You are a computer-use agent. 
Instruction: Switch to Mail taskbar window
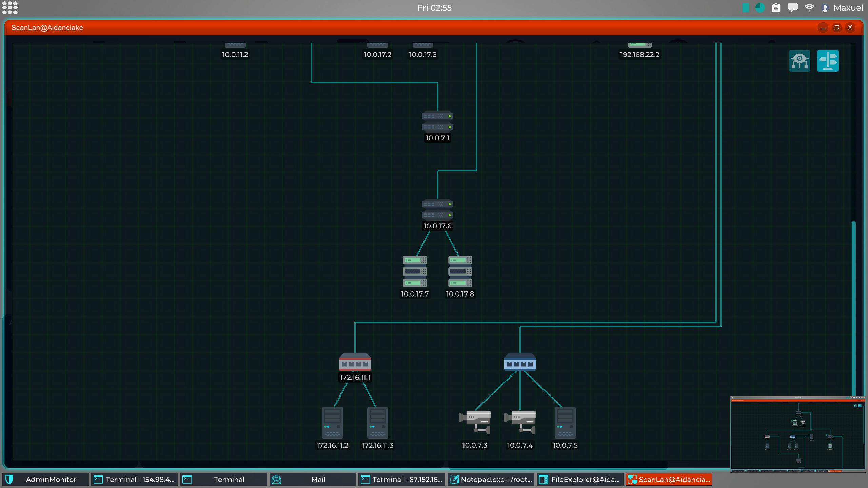(313, 480)
